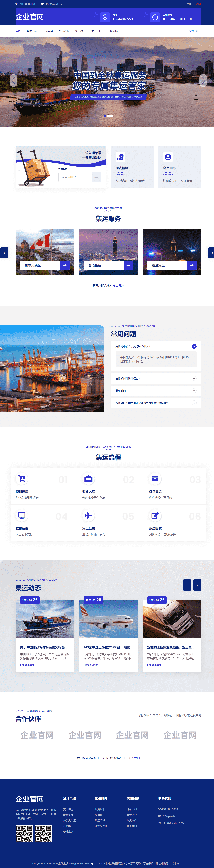Click the 打包集运 box icon

(155, 478)
